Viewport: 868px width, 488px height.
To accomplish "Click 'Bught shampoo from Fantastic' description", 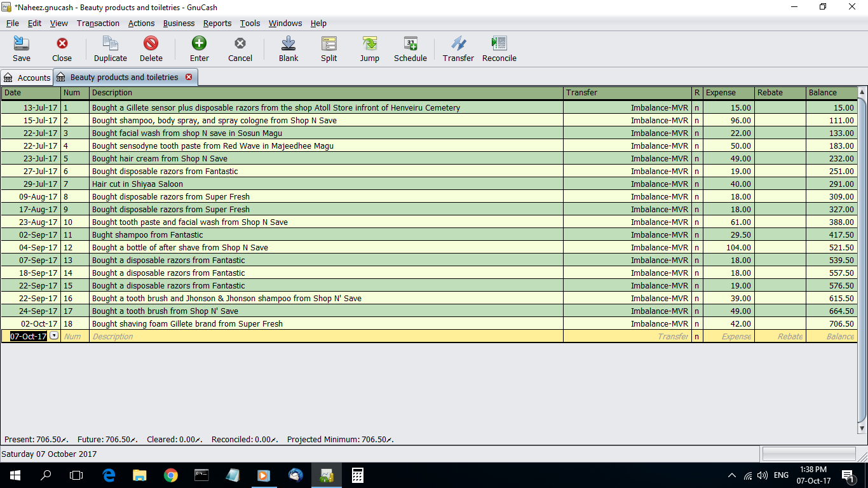I will 147,234.
